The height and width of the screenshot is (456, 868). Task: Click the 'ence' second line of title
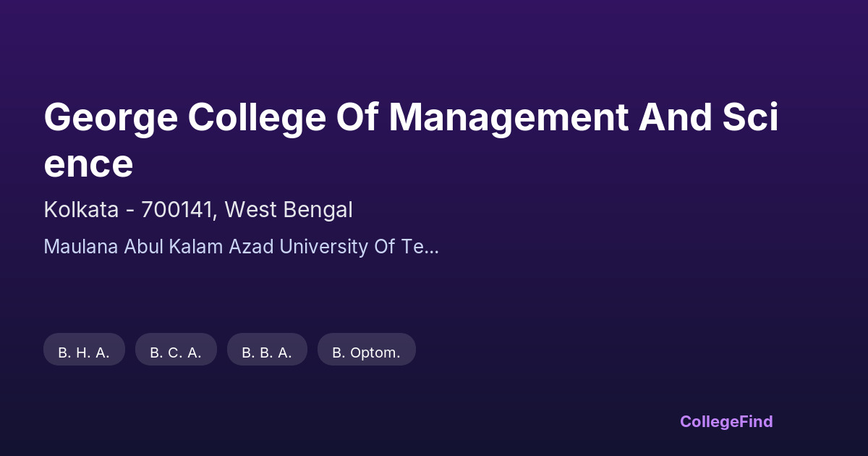(x=88, y=164)
